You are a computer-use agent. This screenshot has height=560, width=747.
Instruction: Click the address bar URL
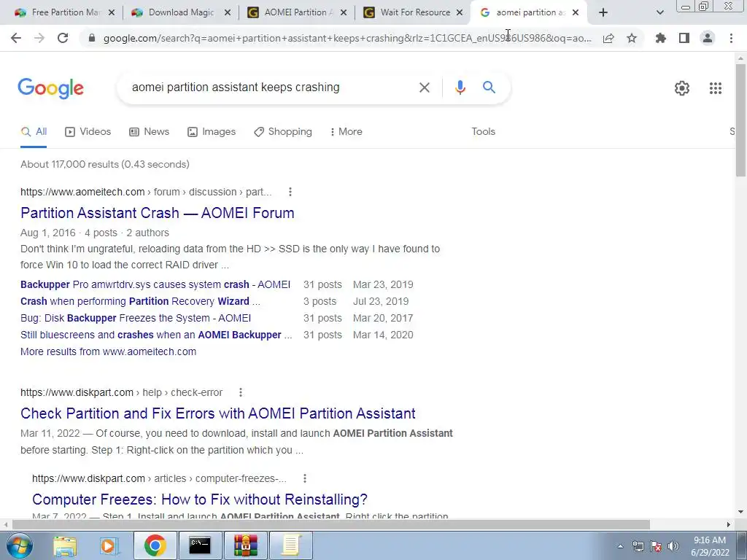click(x=347, y=38)
